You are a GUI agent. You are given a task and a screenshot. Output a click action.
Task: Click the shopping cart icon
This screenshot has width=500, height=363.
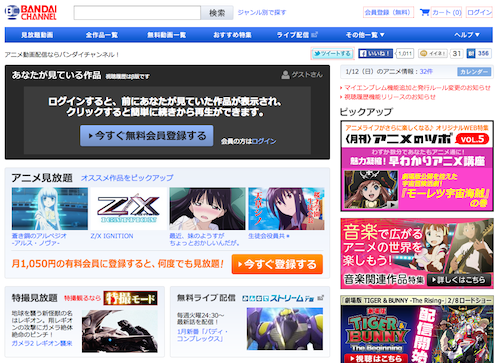[424, 12]
